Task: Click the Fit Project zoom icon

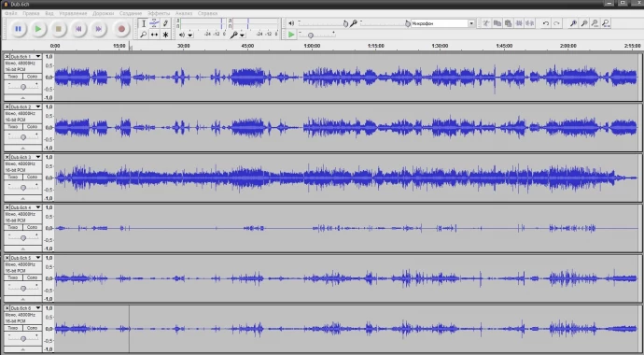Action: tap(606, 23)
